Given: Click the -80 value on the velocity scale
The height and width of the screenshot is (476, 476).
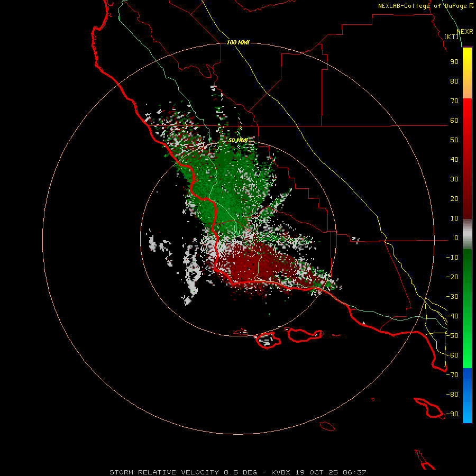Looking at the screenshot, I should click(x=452, y=395).
